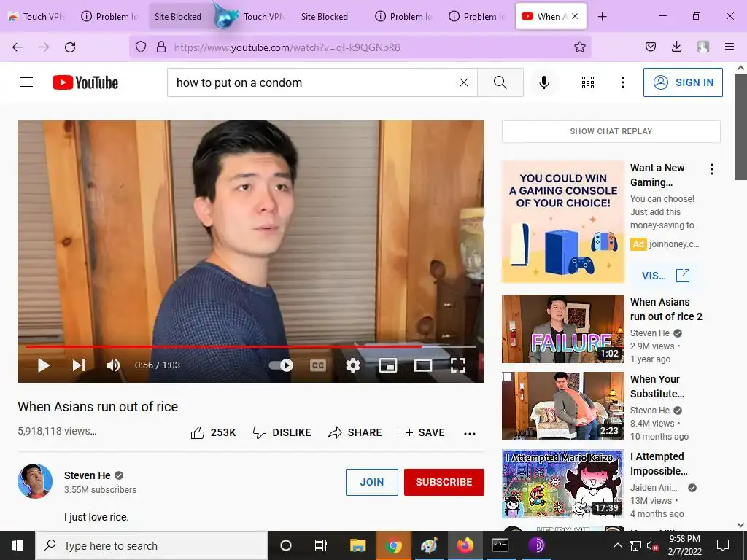Click the Dislike button

tap(282, 432)
